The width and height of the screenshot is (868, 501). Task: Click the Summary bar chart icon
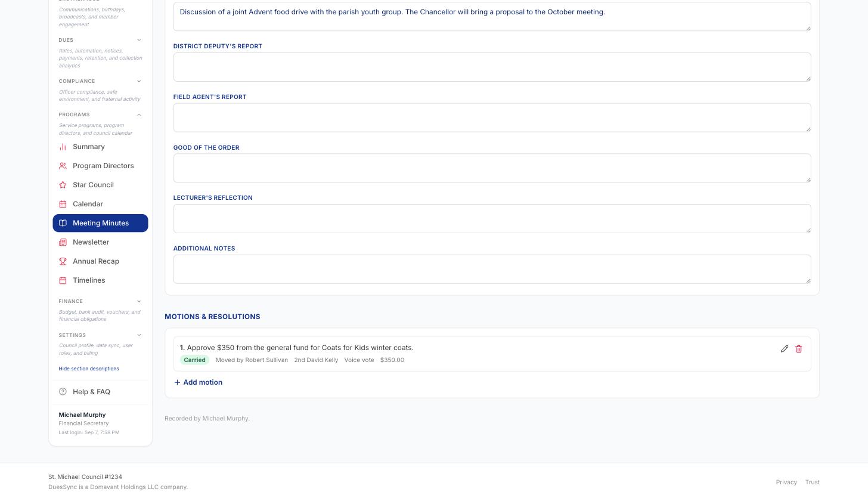pos(63,147)
